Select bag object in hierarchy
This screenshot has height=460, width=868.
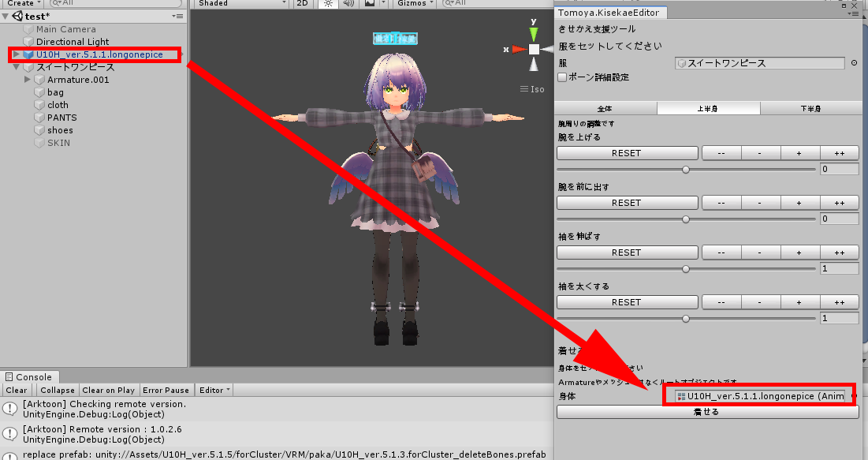pos(55,92)
